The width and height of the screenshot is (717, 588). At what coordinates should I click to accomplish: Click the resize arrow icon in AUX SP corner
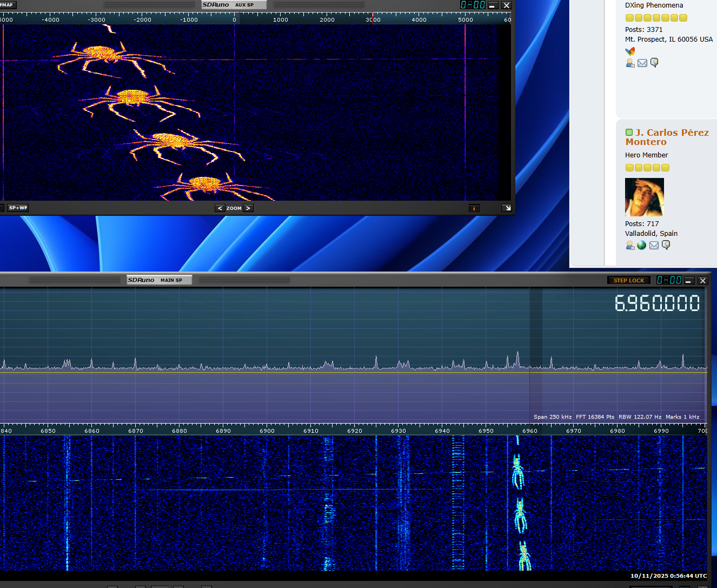click(507, 208)
